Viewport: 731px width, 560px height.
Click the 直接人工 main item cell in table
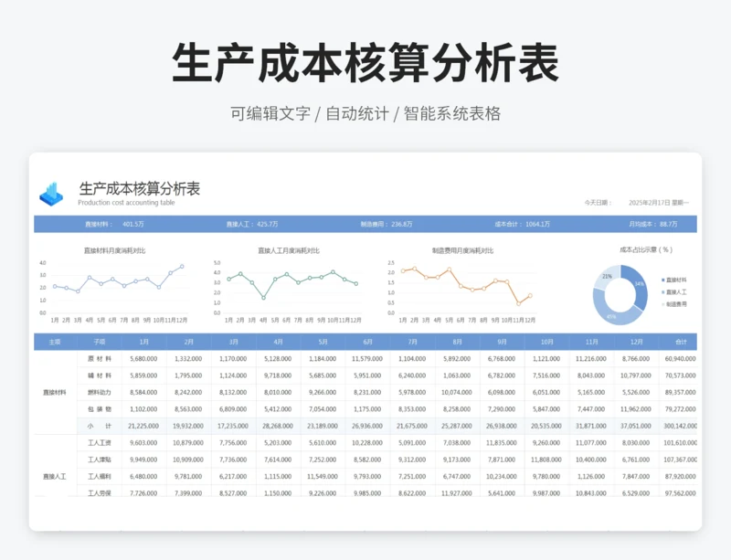click(55, 477)
